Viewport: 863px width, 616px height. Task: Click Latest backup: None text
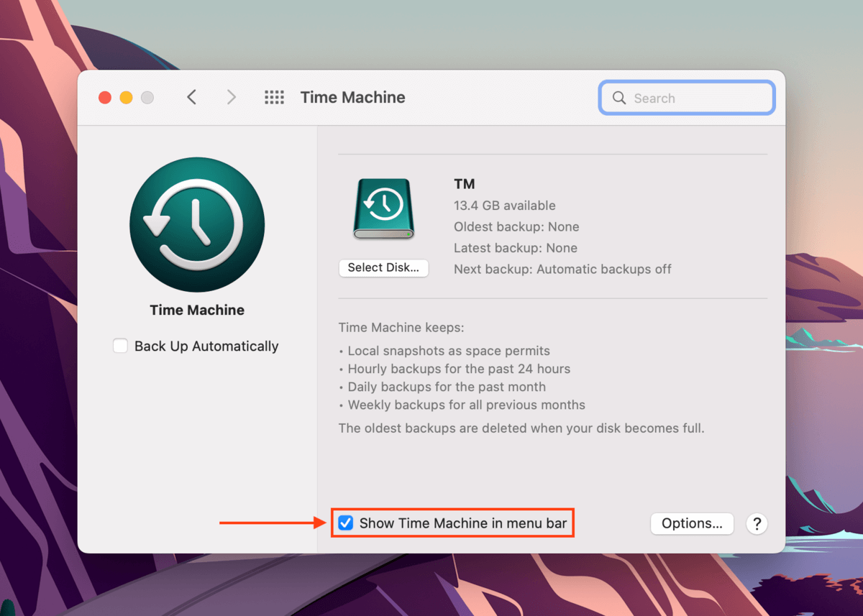[516, 248]
